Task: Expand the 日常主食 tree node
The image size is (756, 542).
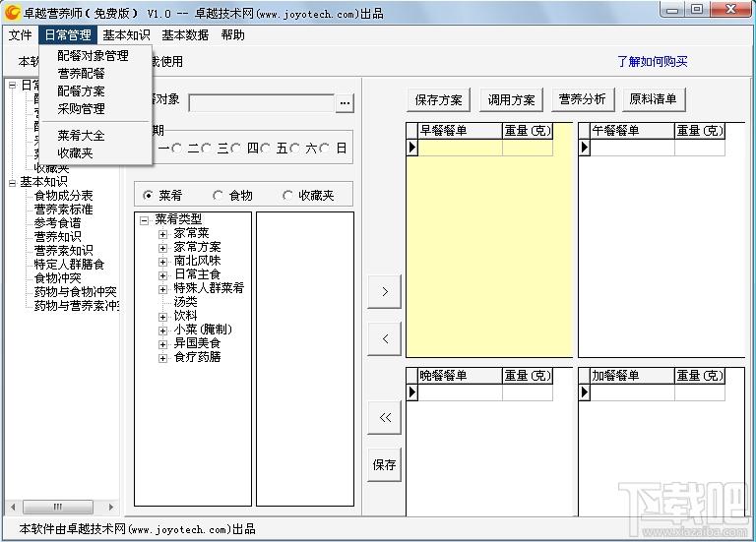Action: click(163, 275)
